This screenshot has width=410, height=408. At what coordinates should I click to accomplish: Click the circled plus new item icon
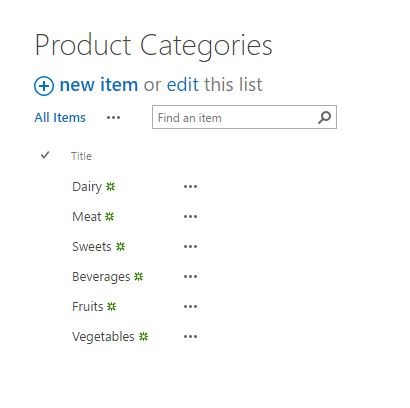(x=44, y=86)
